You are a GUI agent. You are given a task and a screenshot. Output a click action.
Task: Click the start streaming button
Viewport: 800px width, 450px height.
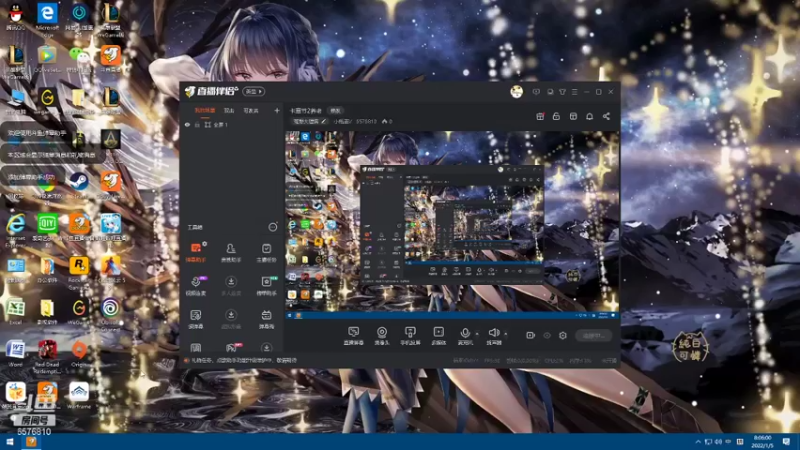tap(594, 335)
